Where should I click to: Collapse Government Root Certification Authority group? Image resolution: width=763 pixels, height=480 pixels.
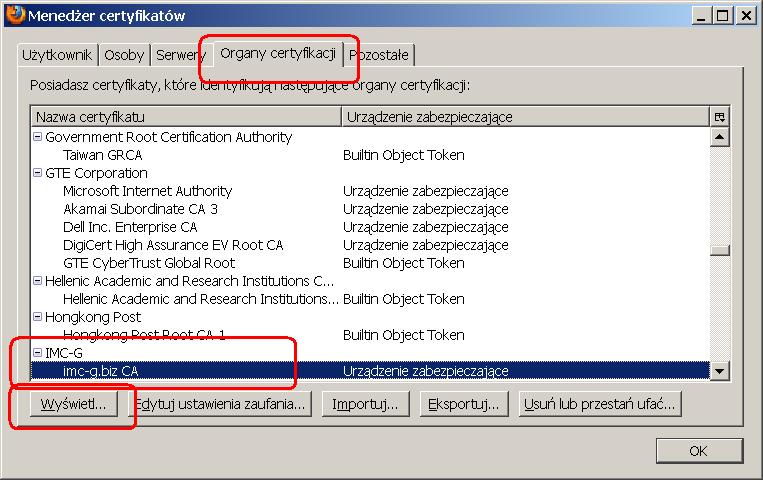pyautogui.click(x=38, y=137)
